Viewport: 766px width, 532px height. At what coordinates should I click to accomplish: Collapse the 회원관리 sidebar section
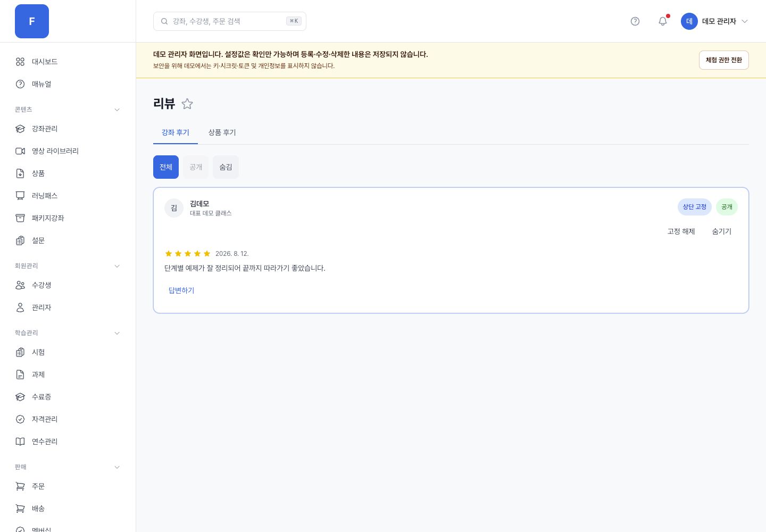pos(117,266)
